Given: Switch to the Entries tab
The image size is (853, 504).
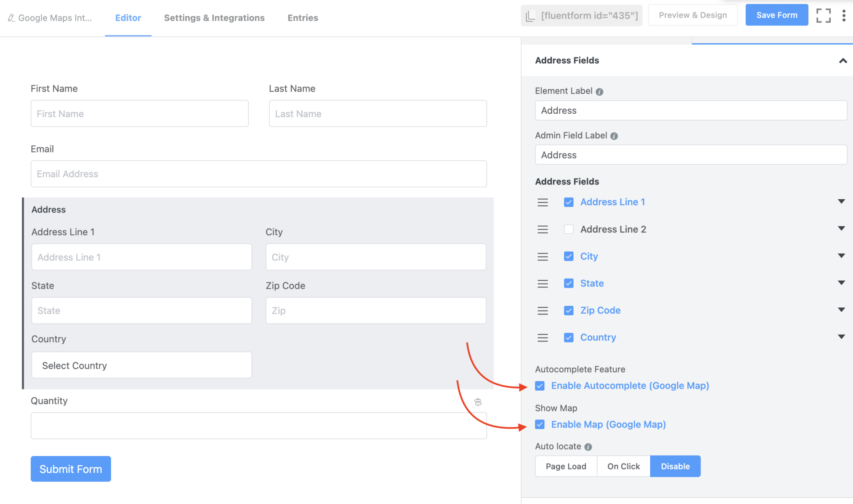Looking at the screenshot, I should tap(302, 18).
